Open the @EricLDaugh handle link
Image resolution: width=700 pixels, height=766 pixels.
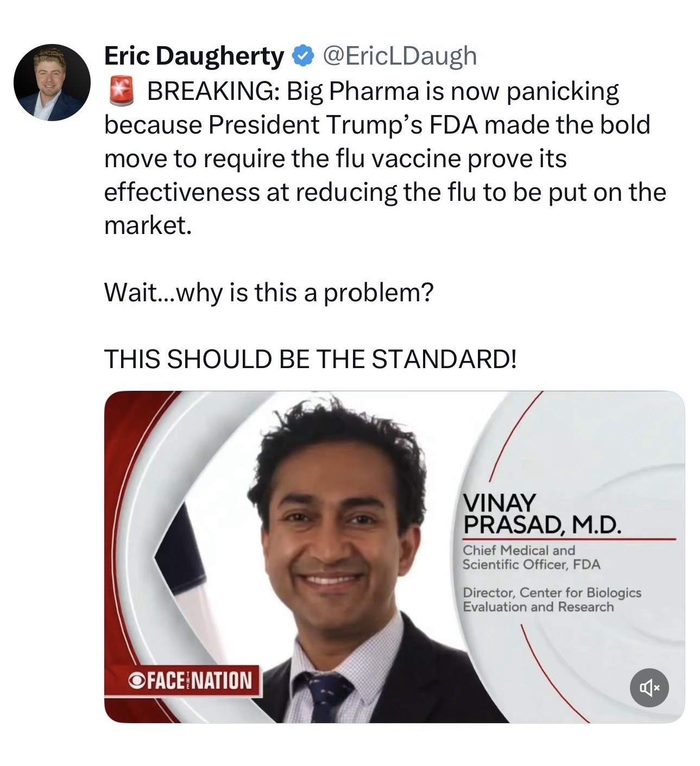click(400, 56)
